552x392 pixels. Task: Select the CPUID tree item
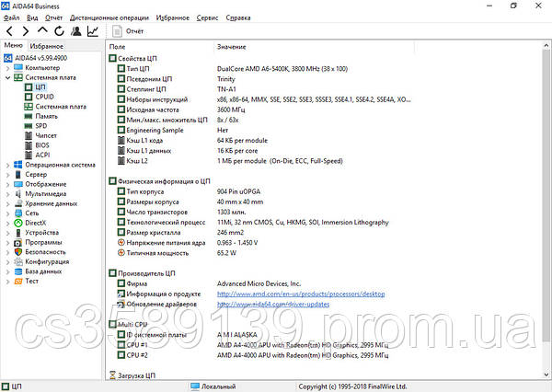44,97
